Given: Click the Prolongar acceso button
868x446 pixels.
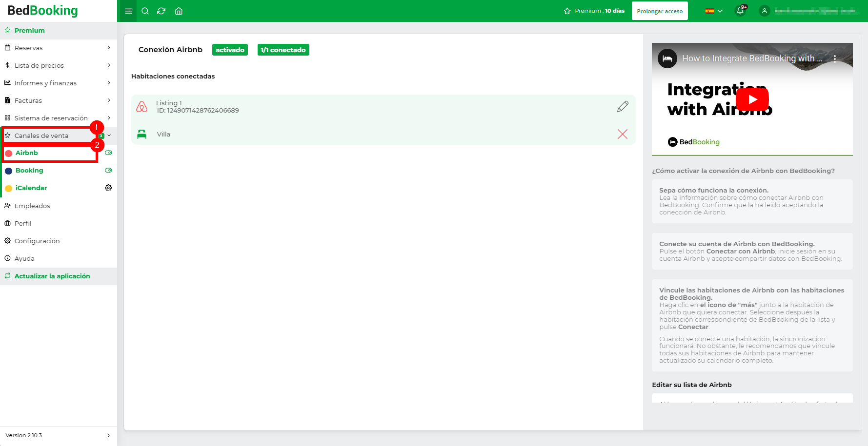Looking at the screenshot, I should [x=660, y=11].
